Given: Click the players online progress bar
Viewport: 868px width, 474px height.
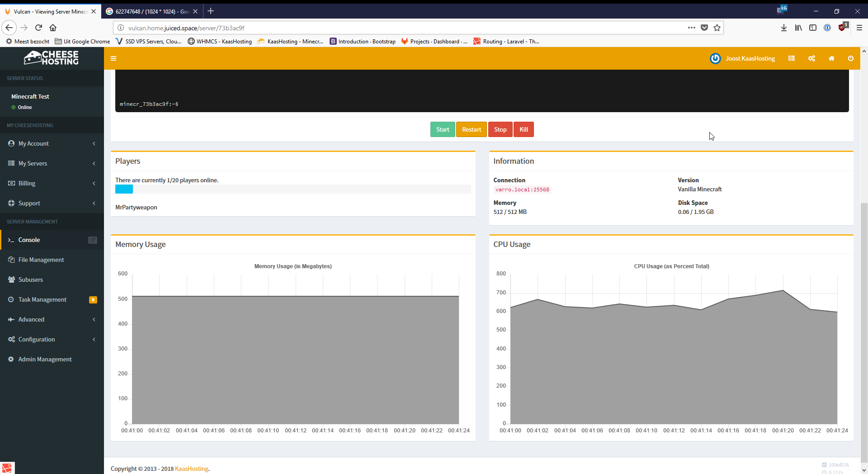Looking at the screenshot, I should tap(292, 189).
